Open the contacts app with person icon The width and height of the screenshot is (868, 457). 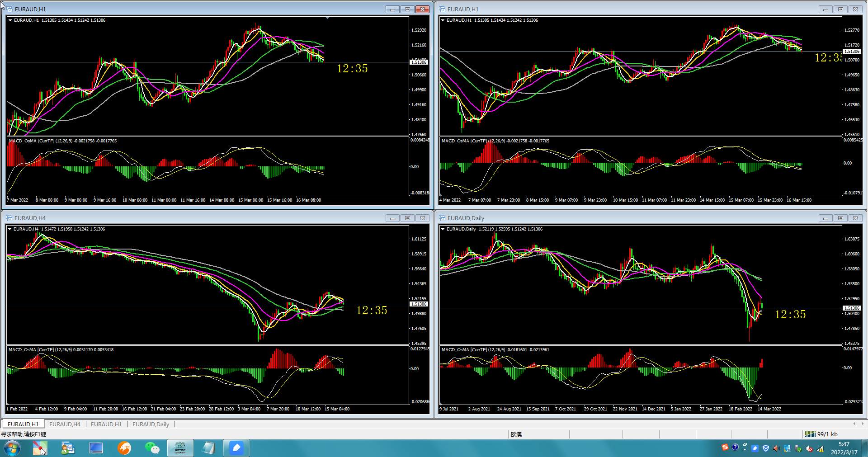[x=68, y=448]
